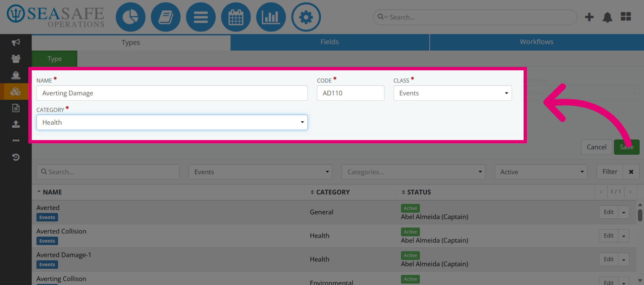Open the settings gear icon
Screen dimensions: 644x285
pos(306,17)
